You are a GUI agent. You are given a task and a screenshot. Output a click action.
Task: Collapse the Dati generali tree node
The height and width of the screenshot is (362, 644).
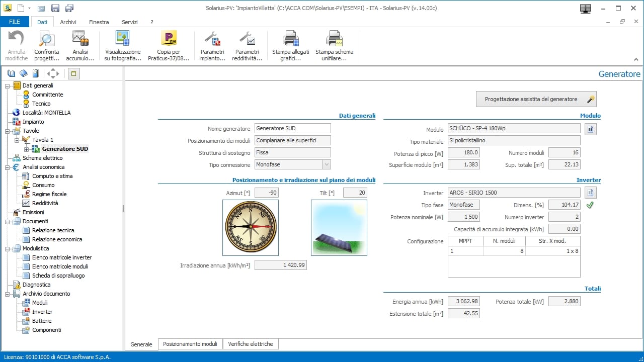click(8, 85)
